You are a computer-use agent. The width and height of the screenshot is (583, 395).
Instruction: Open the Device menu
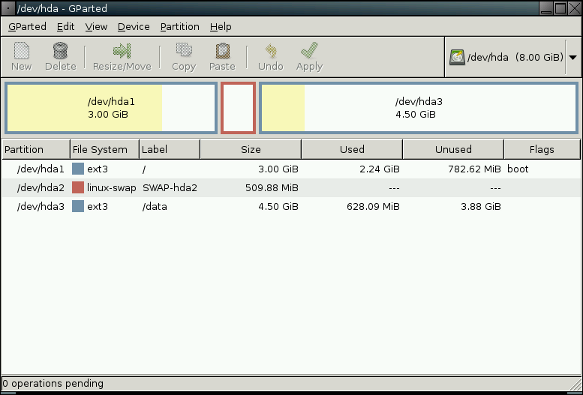133,27
